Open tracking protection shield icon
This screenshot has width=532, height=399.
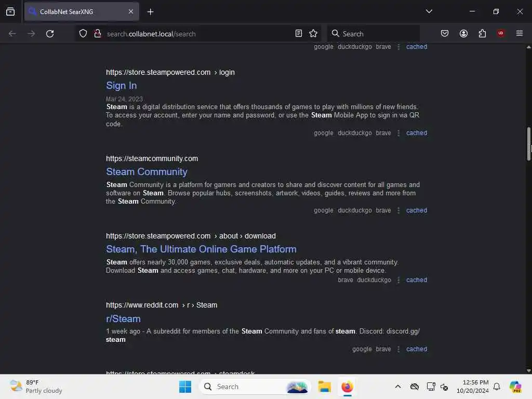pyautogui.click(x=83, y=34)
